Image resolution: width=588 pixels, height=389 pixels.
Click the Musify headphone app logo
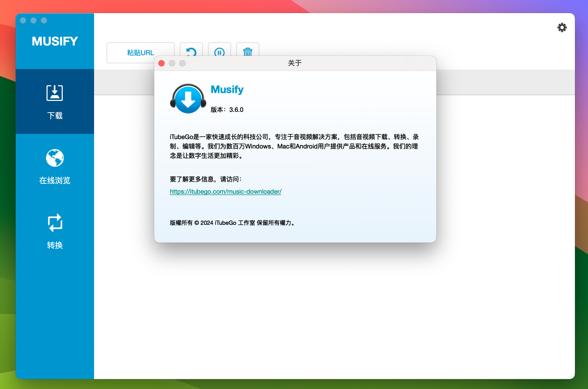(x=188, y=99)
